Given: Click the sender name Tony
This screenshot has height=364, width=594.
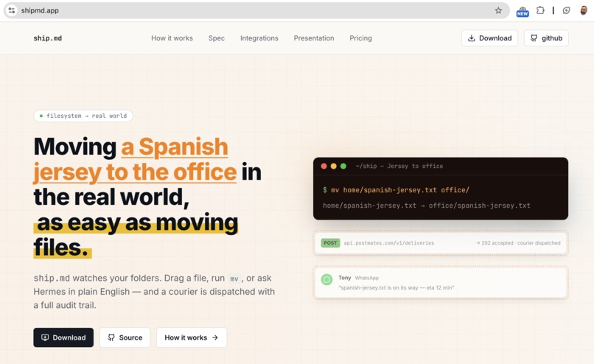Looking at the screenshot, I should 345,278.
